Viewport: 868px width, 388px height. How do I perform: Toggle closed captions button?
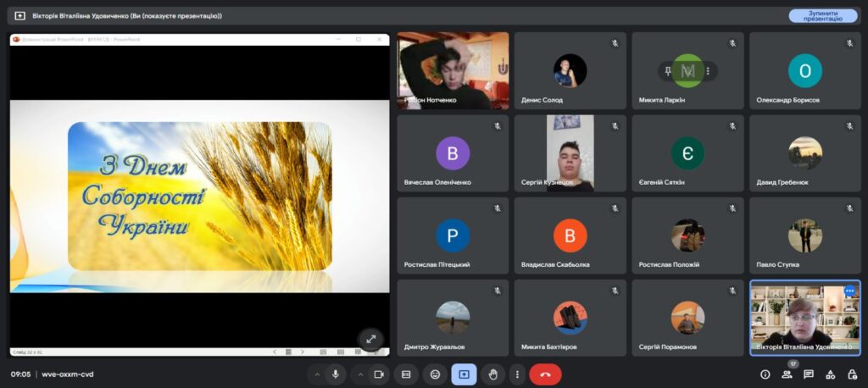[x=407, y=374]
